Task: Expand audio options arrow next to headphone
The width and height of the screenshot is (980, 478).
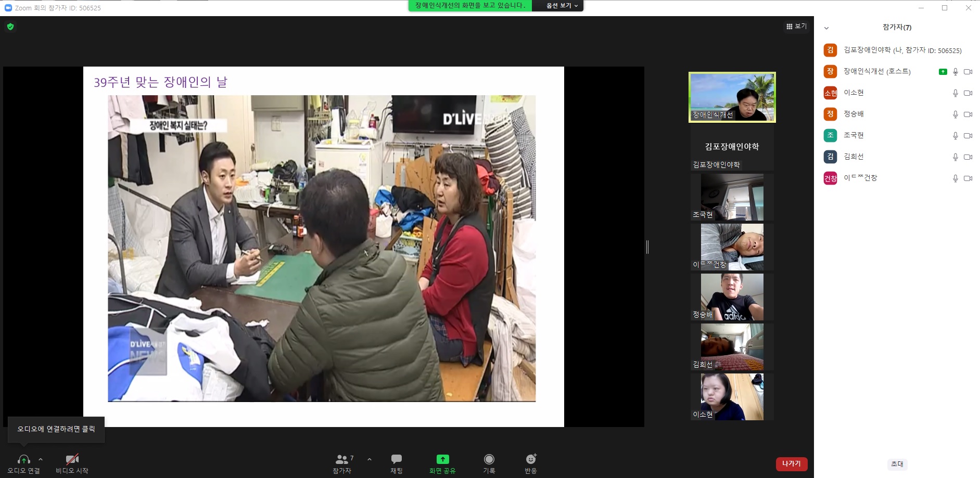Action: (x=41, y=459)
